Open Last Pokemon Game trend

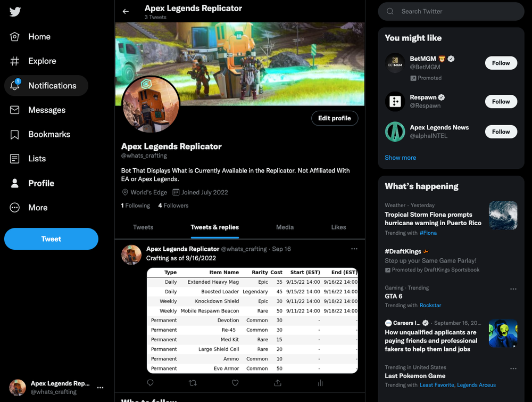[x=415, y=376]
